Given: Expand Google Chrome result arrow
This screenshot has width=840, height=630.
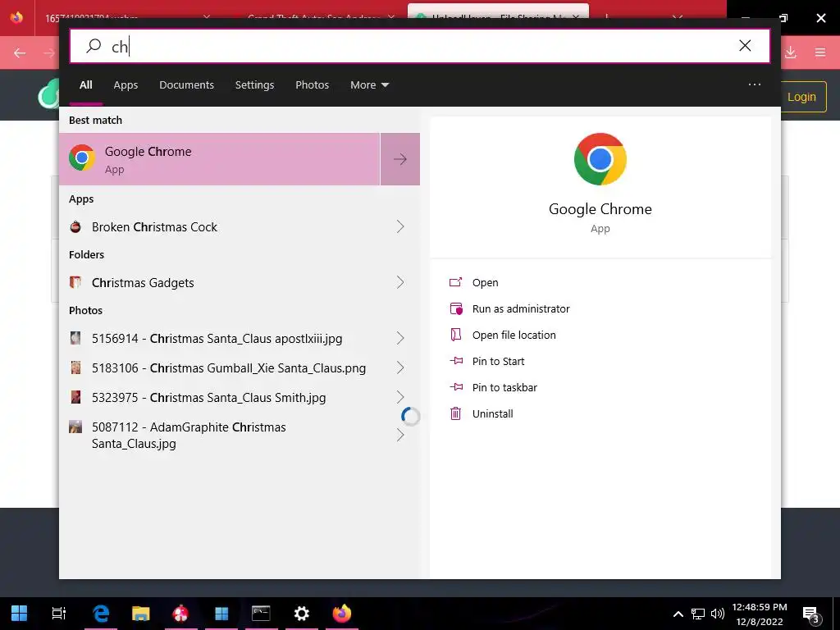Looking at the screenshot, I should 400,159.
